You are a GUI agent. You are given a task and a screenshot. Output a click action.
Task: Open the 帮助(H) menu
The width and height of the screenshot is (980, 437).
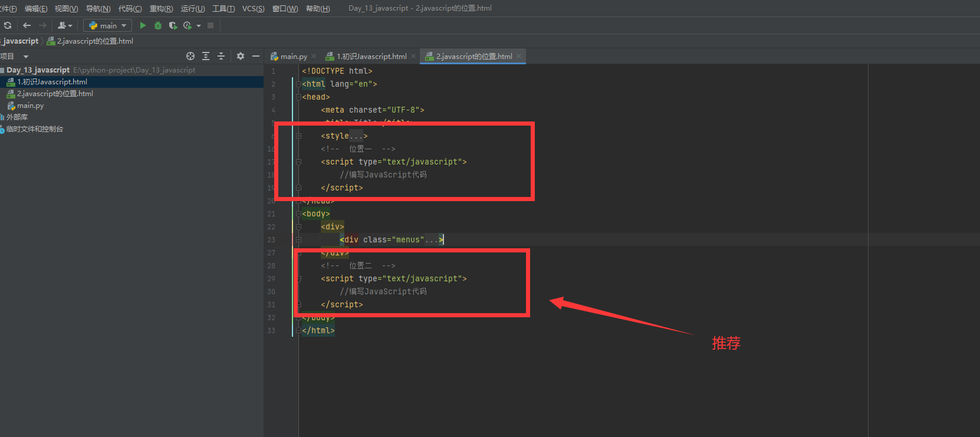[x=318, y=8]
